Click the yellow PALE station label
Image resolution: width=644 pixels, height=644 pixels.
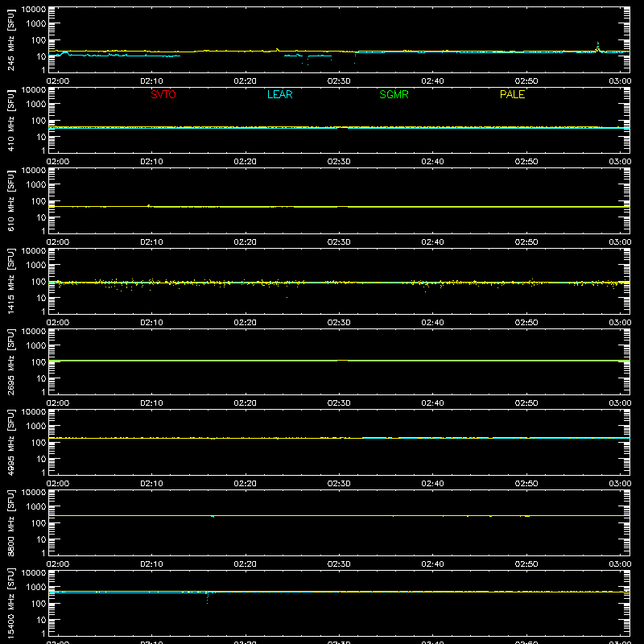point(512,94)
